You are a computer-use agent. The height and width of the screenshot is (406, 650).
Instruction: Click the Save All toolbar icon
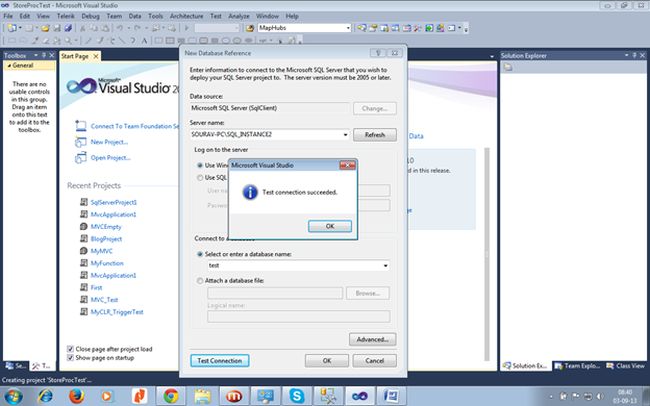coord(68,28)
